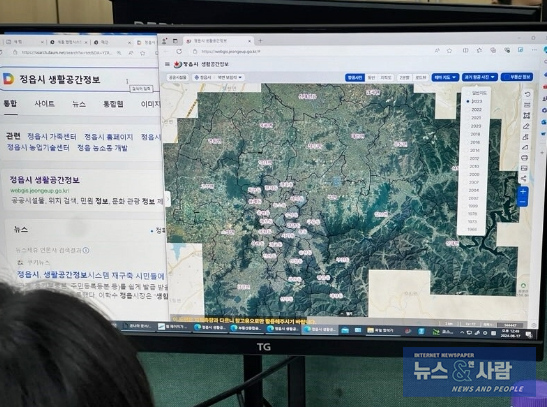Open the 사이트 tab in search results

(x=44, y=104)
